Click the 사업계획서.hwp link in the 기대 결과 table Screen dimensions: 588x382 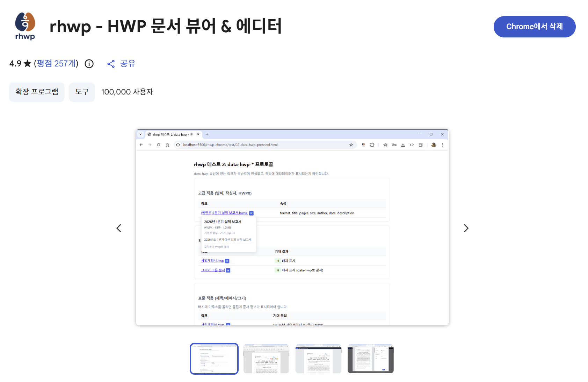212,261
